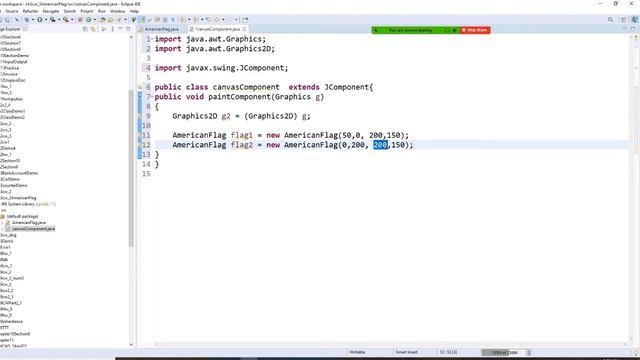Fold the import block on line 1

click(x=152, y=39)
